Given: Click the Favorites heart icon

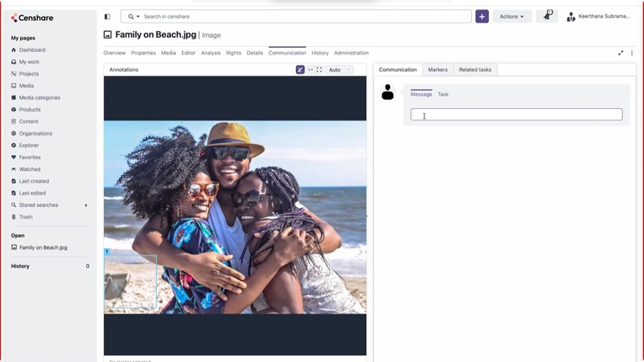Looking at the screenshot, I should point(13,158).
